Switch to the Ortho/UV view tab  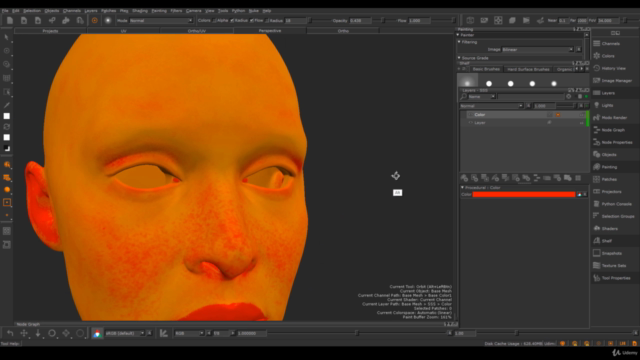click(197, 31)
